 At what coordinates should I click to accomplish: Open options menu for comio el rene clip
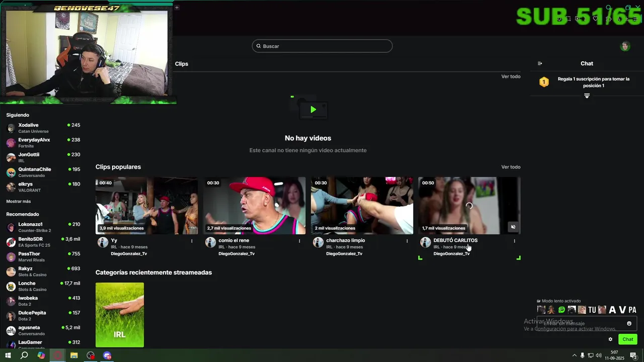coord(299,241)
